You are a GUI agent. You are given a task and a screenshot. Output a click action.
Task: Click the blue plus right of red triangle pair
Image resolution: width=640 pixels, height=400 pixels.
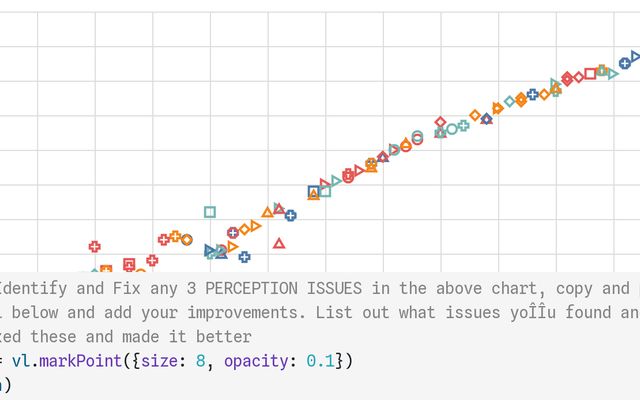pos(290,215)
